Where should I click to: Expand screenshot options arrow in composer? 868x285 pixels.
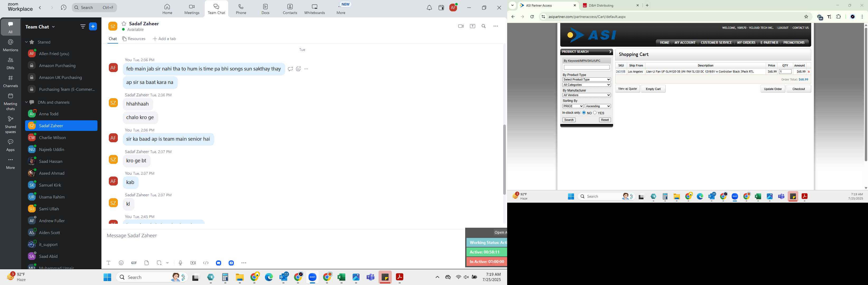[x=167, y=263]
